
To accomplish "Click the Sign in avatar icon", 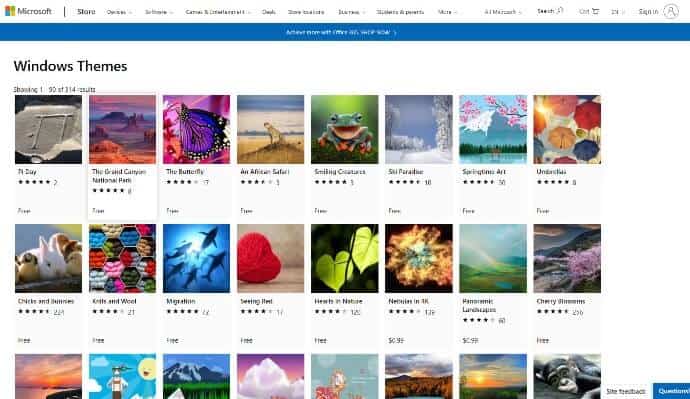I will tap(671, 11).
